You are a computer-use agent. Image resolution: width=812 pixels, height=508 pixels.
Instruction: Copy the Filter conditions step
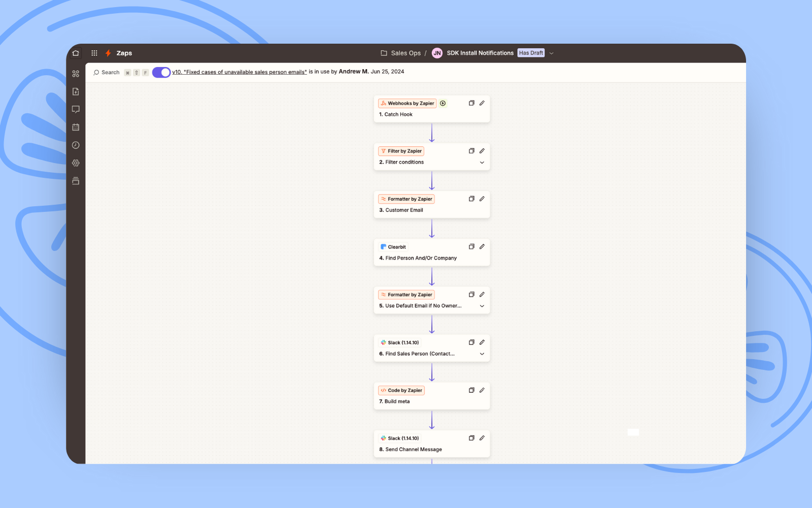471,151
